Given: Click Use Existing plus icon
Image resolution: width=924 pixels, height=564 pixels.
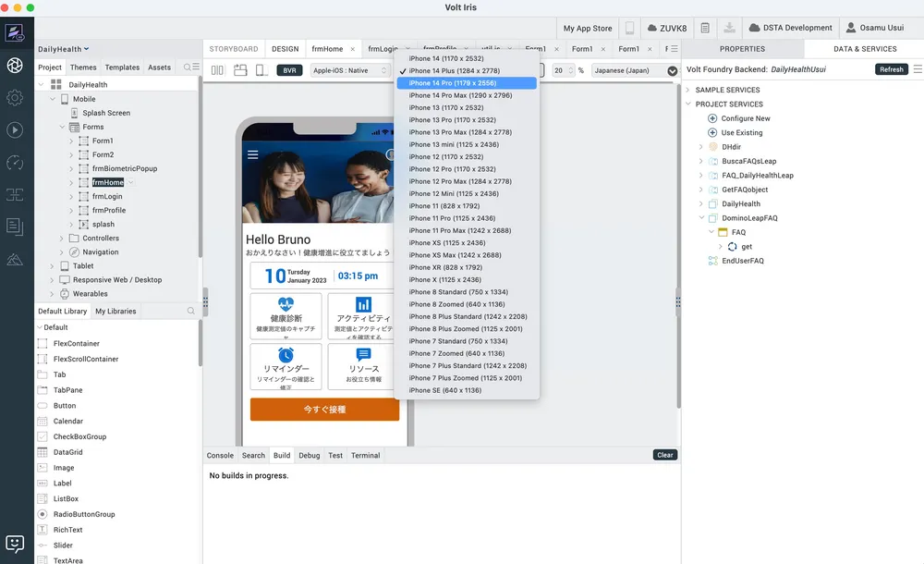Looking at the screenshot, I should click(x=711, y=133).
